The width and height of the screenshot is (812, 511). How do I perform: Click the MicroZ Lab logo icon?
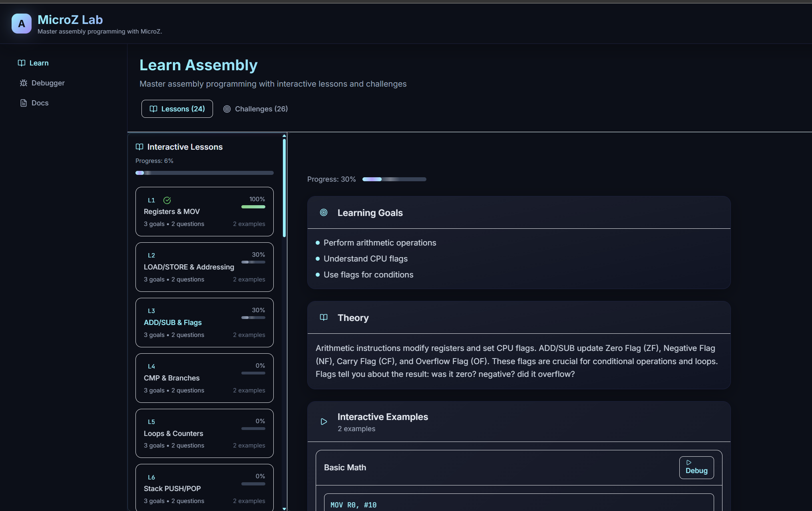pyautogui.click(x=21, y=24)
